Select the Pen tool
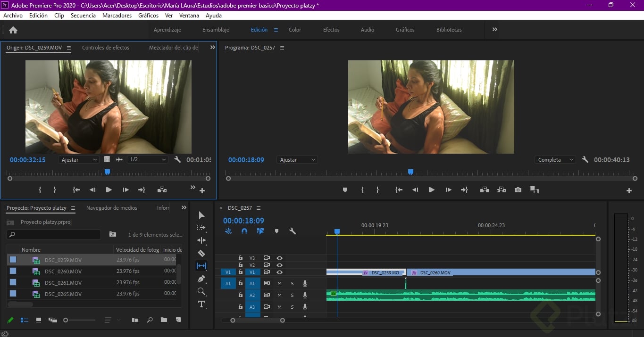Screen dimensions: 644x337 [x=201, y=279]
